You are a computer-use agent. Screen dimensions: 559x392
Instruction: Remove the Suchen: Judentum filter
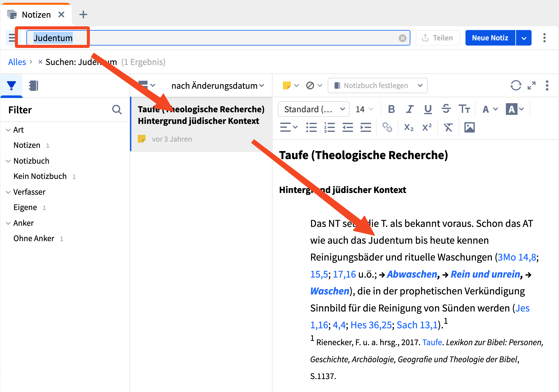point(40,62)
